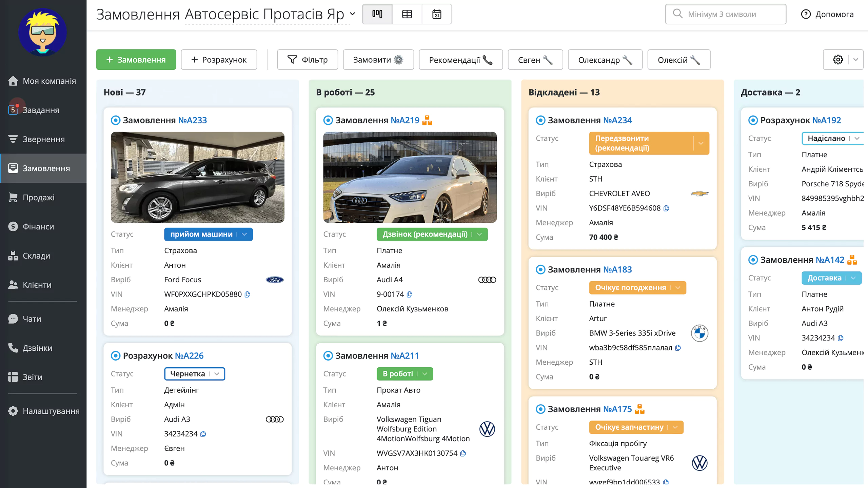Open Звернення in sidebar

(43, 139)
